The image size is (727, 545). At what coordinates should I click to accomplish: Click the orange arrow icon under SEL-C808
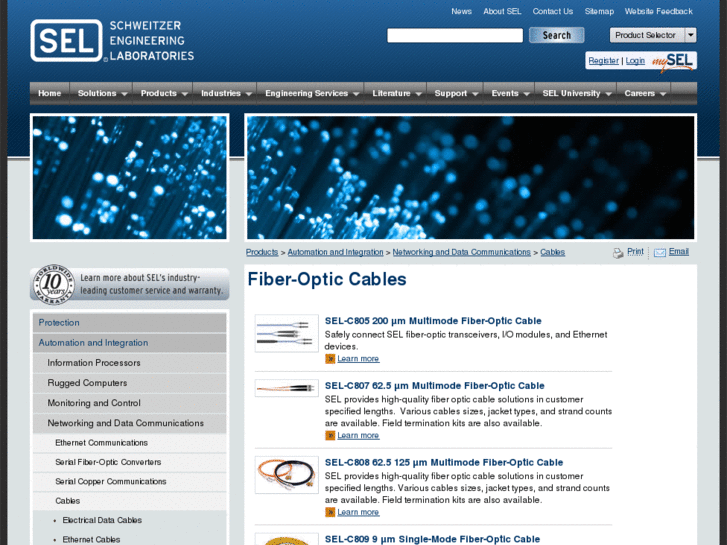click(330, 512)
